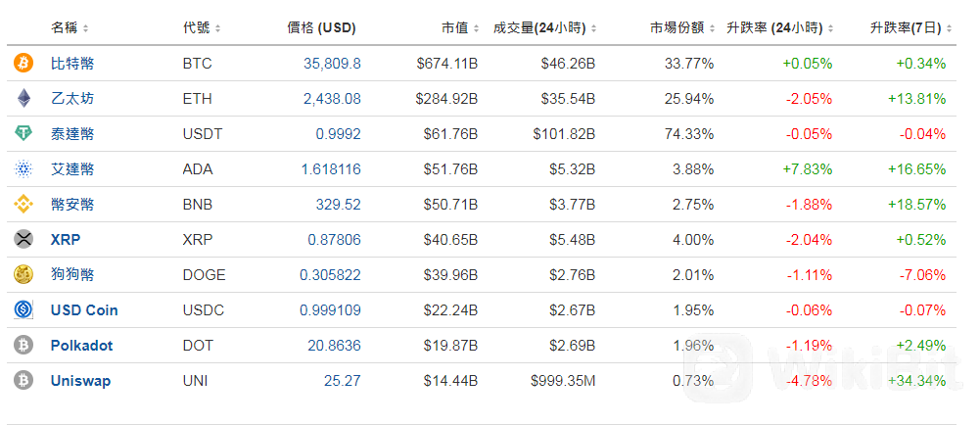Viewport: 980px width, 425px height.
Task: Open the 泰達幣 link
Action: click(x=72, y=134)
